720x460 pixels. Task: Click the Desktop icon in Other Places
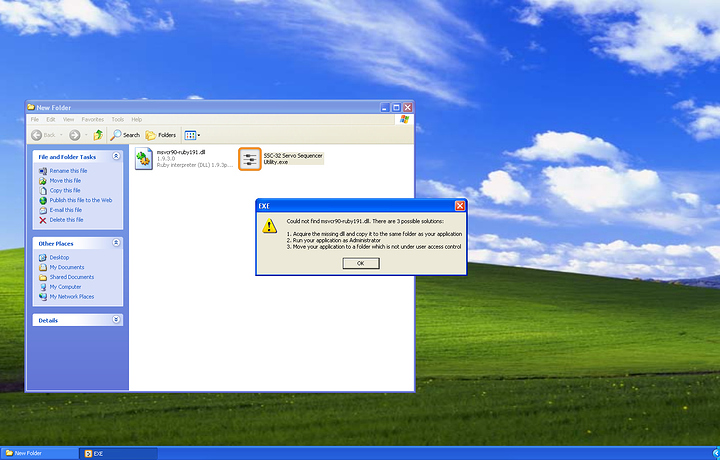point(43,258)
